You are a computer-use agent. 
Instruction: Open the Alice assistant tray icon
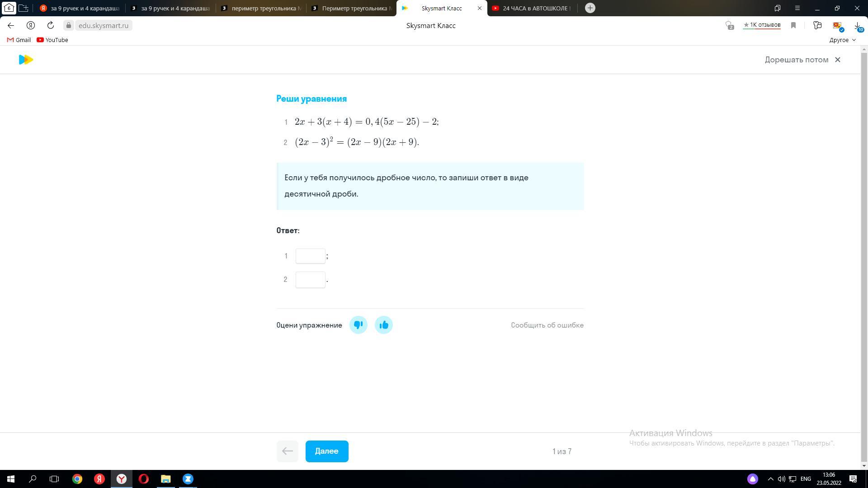(752, 479)
